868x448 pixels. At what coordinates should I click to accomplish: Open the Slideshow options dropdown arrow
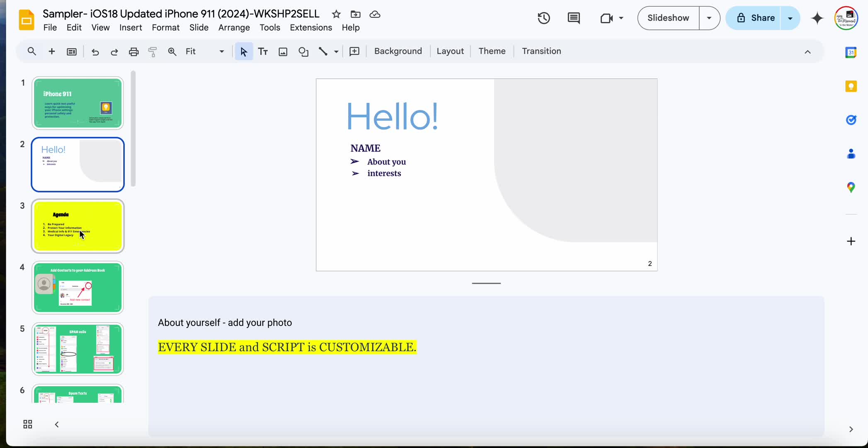709,18
